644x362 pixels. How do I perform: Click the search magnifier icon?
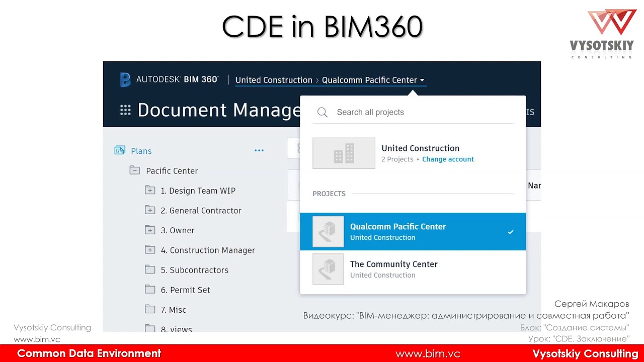[323, 112]
